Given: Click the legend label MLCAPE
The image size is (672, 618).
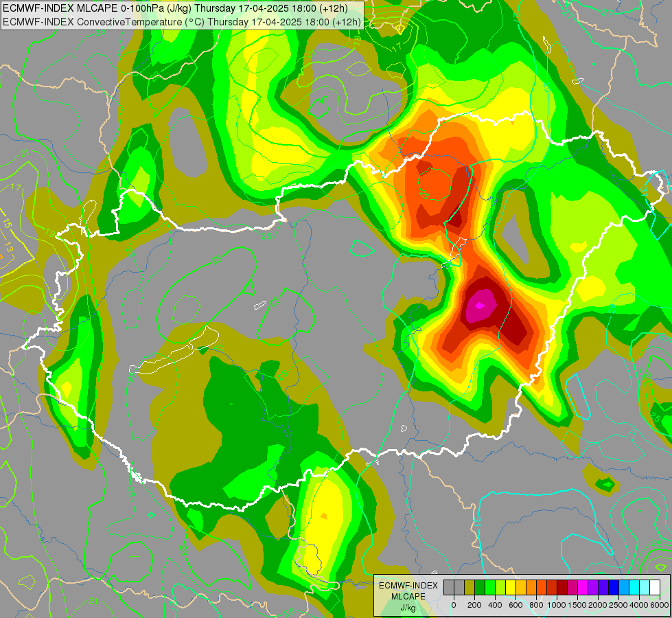Looking at the screenshot, I should [x=408, y=597].
